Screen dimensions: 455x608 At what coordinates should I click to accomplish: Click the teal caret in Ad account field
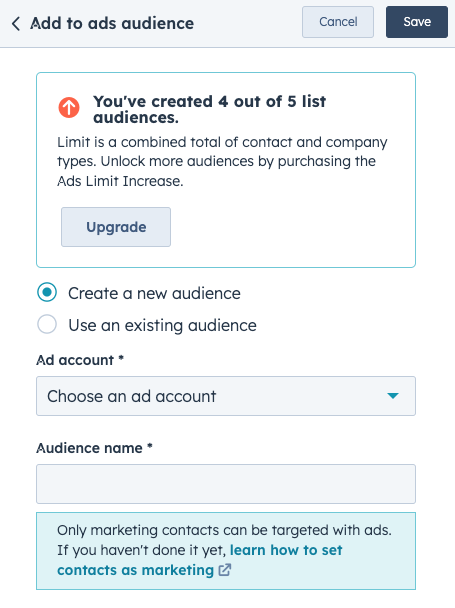pos(393,396)
